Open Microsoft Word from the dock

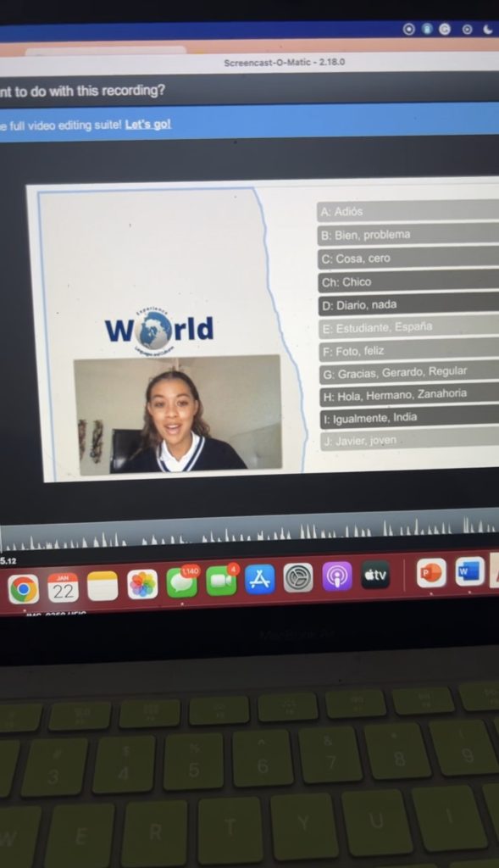coord(469,570)
